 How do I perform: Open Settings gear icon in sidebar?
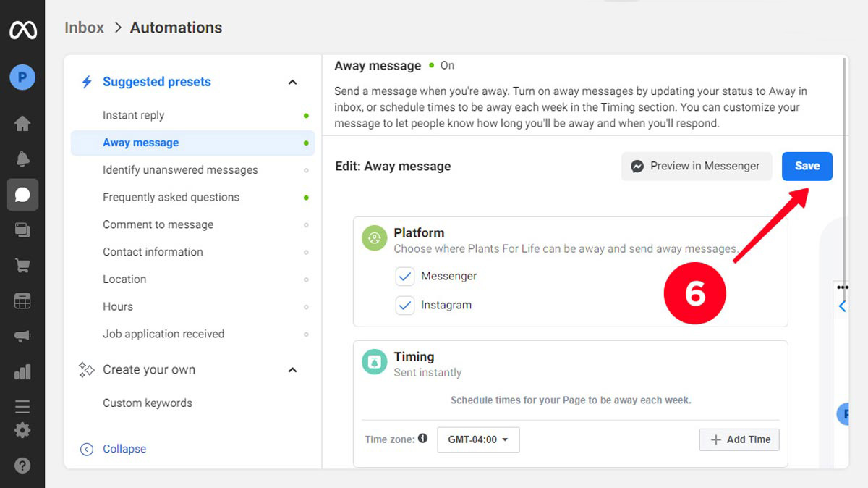tap(22, 430)
